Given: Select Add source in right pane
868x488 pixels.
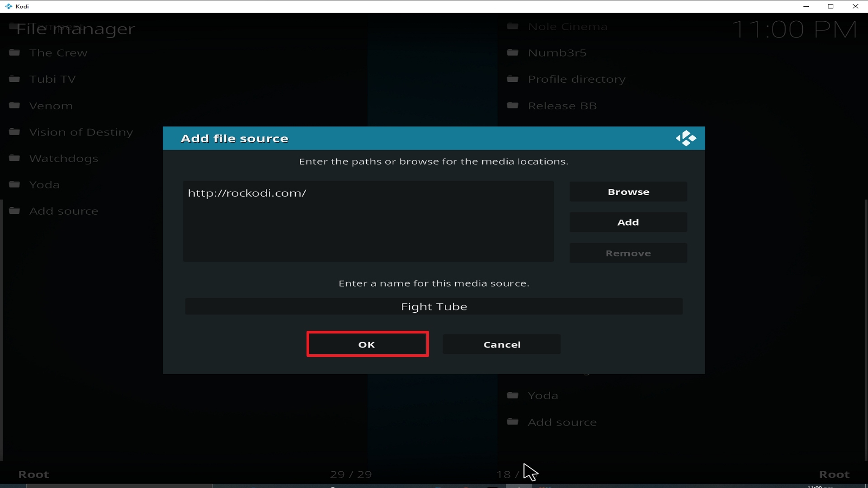Looking at the screenshot, I should (x=562, y=422).
